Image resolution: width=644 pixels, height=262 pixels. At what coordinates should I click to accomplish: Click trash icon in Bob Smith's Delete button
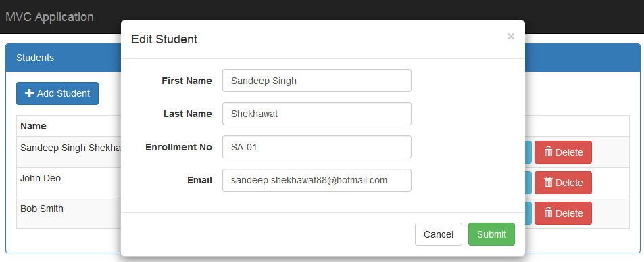click(x=548, y=213)
